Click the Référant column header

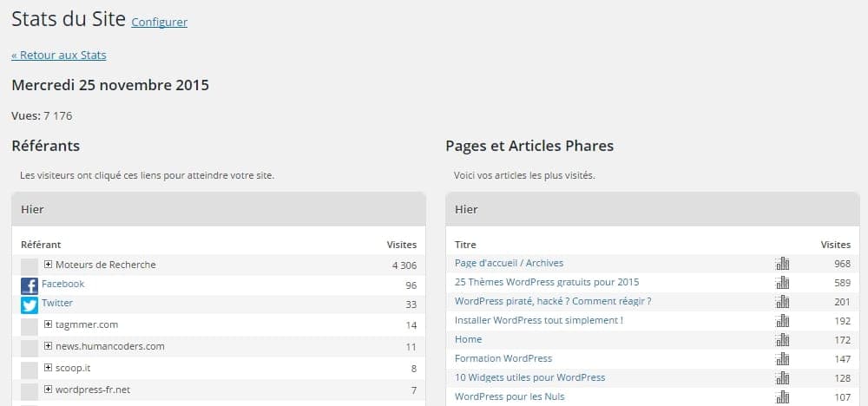click(41, 245)
